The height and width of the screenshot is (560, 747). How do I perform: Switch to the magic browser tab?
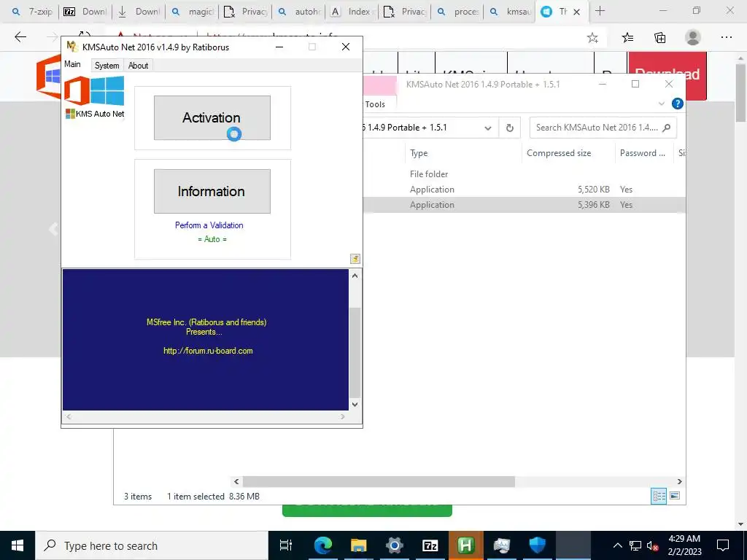[x=193, y=12]
